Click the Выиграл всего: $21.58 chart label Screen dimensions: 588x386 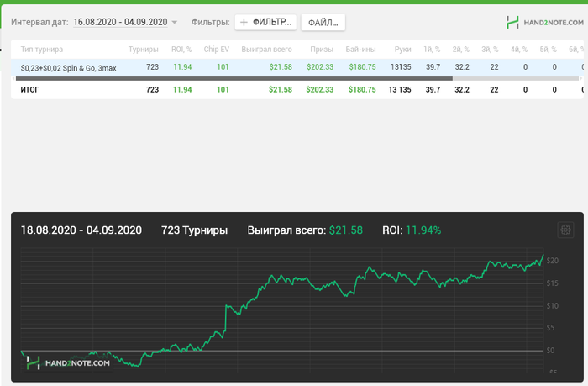305,230
